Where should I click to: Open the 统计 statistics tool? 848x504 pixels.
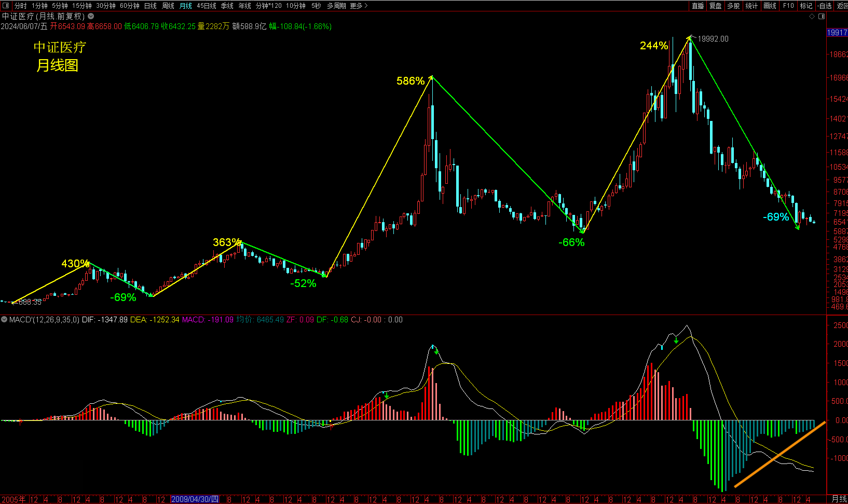point(751,6)
